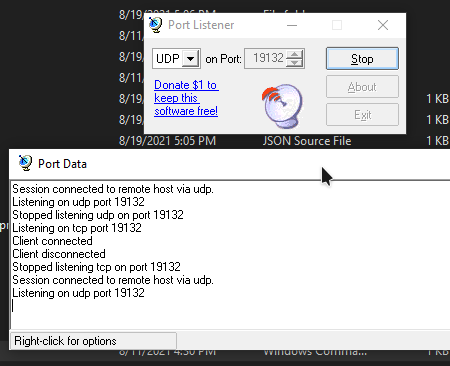The width and height of the screenshot is (450, 366).
Task: Click 'Stopped listening udp on port 19132' line
Action: pos(98,215)
